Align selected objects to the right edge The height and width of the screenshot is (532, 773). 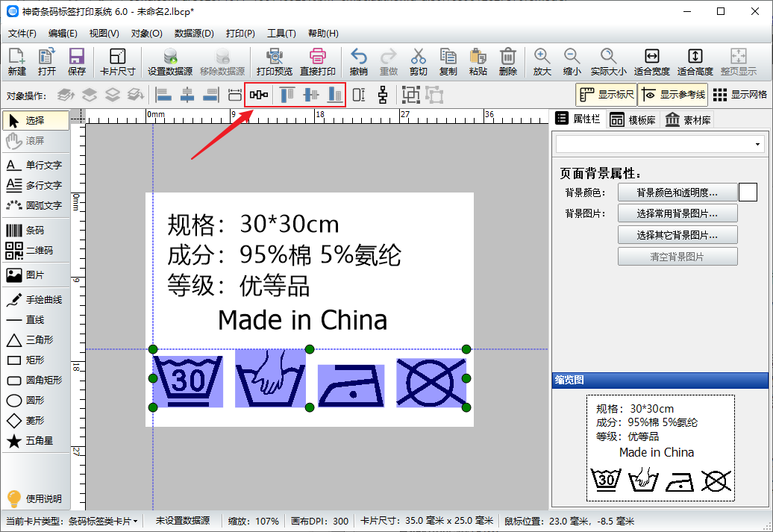tap(211, 95)
